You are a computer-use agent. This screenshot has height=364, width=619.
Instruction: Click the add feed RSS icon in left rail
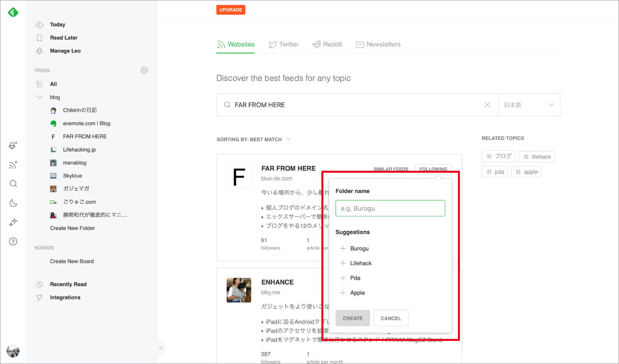(13, 165)
